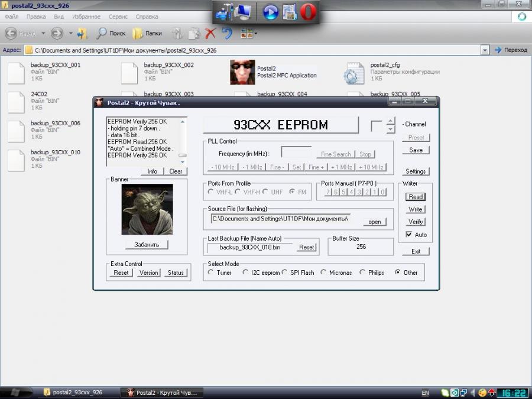Click the Move To folder toolbar icon

coord(177,33)
